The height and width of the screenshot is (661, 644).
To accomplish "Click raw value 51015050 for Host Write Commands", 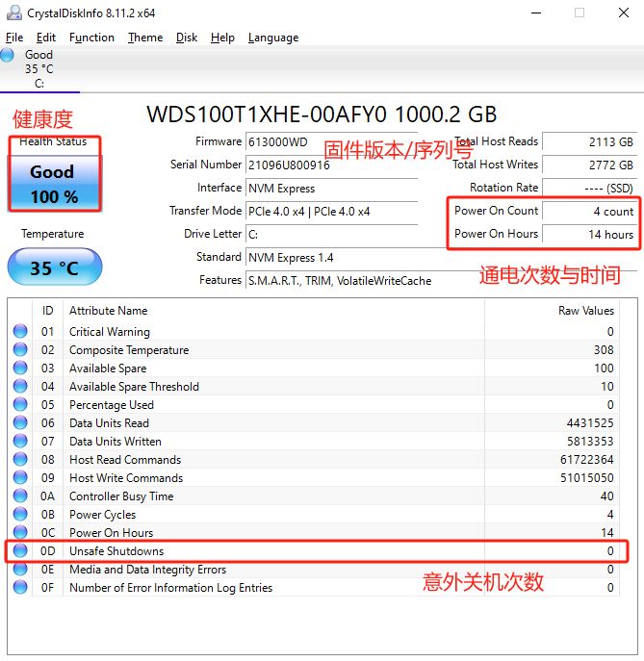I will [587, 477].
